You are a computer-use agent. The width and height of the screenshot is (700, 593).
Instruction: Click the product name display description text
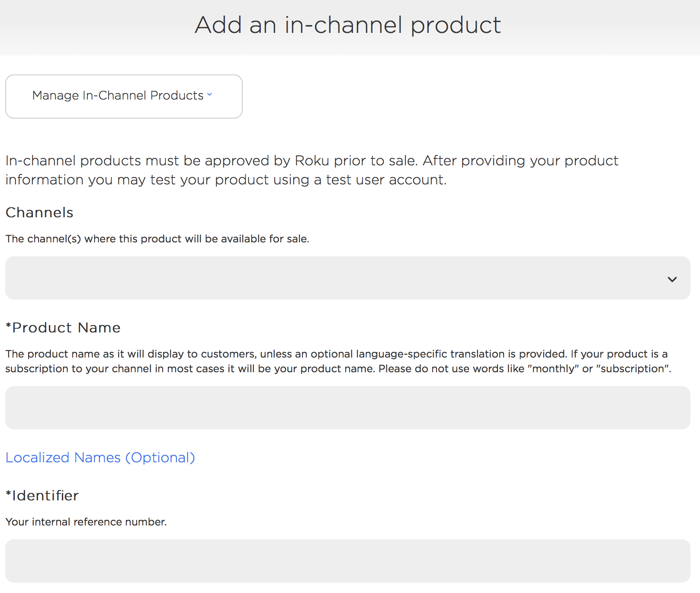coord(338,361)
